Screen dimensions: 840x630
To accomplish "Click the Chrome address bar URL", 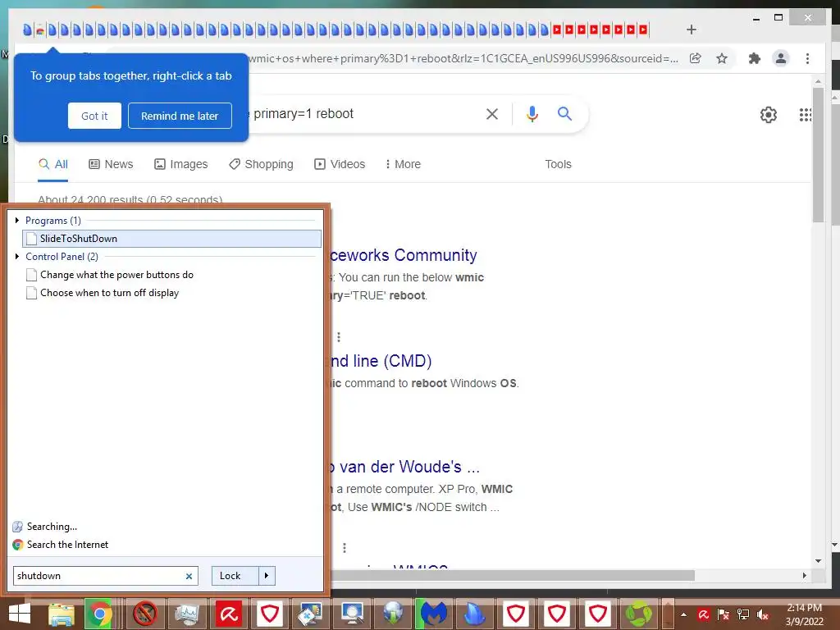I will coord(464,58).
